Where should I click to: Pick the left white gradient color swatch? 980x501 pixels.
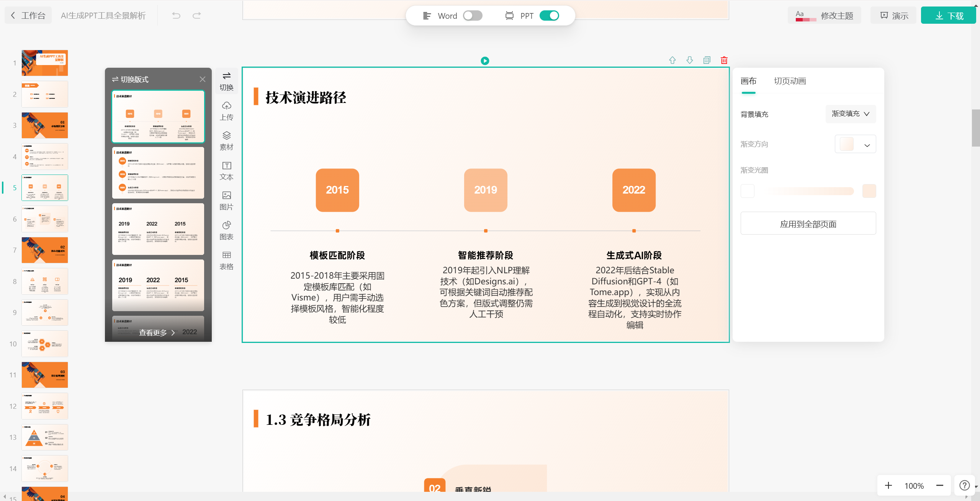[x=748, y=191]
